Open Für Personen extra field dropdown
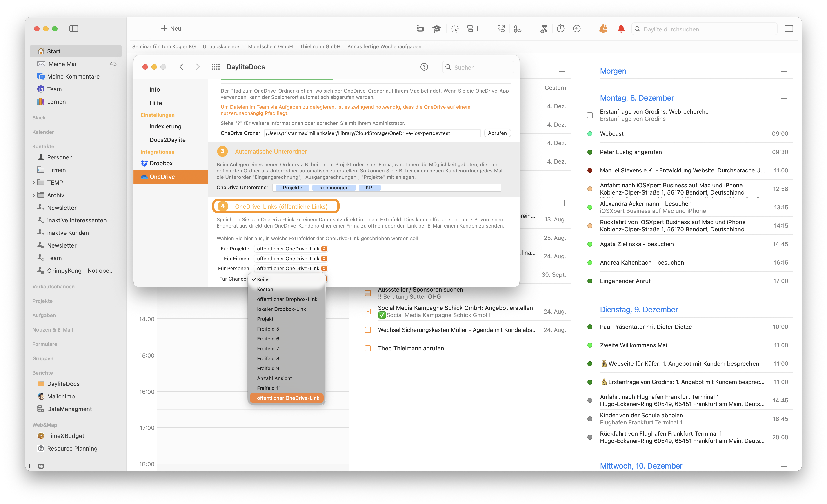Screen dimensions: 827x504 pos(291,268)
